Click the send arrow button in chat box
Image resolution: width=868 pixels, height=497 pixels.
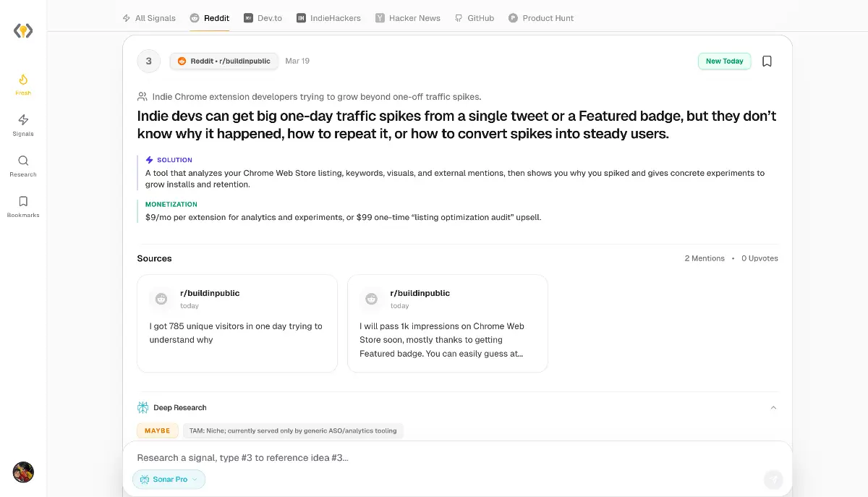(x=773, y=479)
